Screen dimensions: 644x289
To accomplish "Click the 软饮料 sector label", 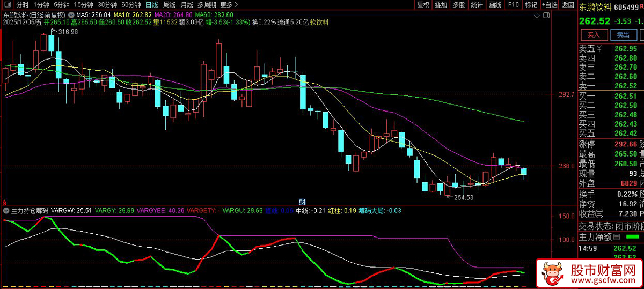I will (x=319, y=22).
